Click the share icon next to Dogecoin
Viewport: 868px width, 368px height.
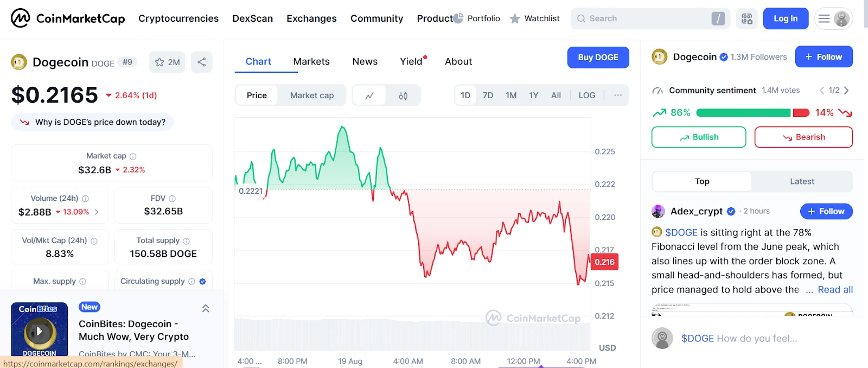(x=202, y=62)
